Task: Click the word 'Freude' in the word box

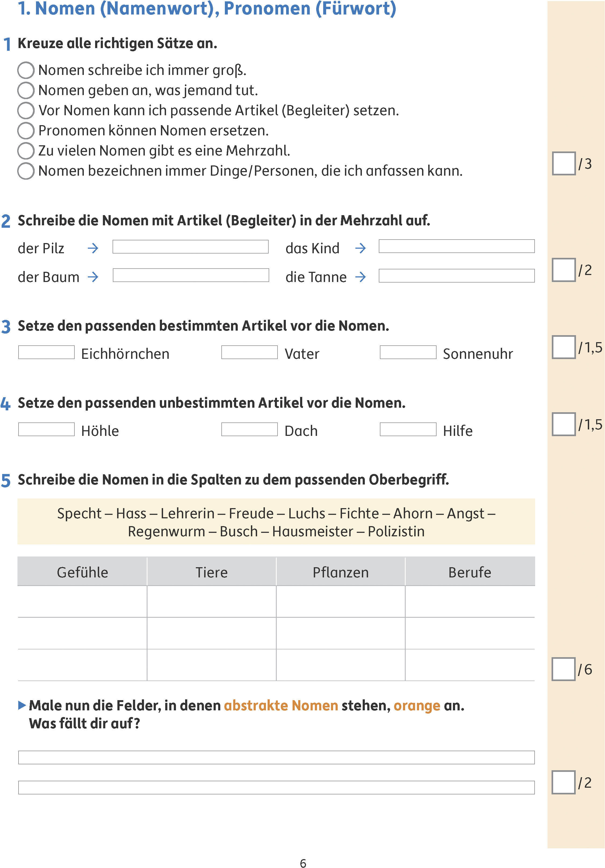Action: [x=251, y=513]
